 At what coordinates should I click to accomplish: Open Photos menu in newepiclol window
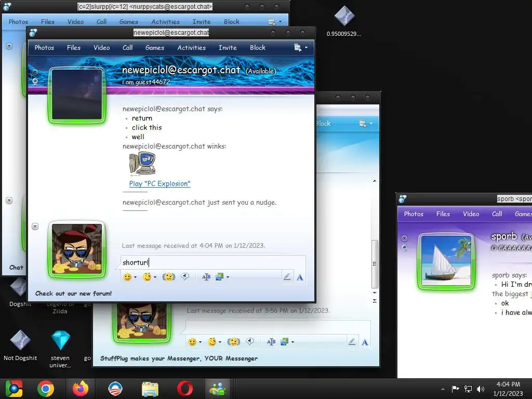(x=45, y=48)
